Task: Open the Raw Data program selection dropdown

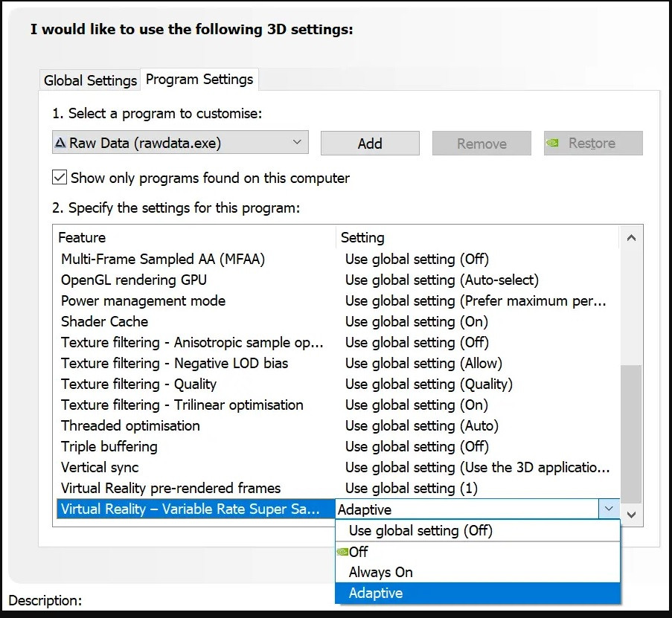Action: tap(297, 142)
